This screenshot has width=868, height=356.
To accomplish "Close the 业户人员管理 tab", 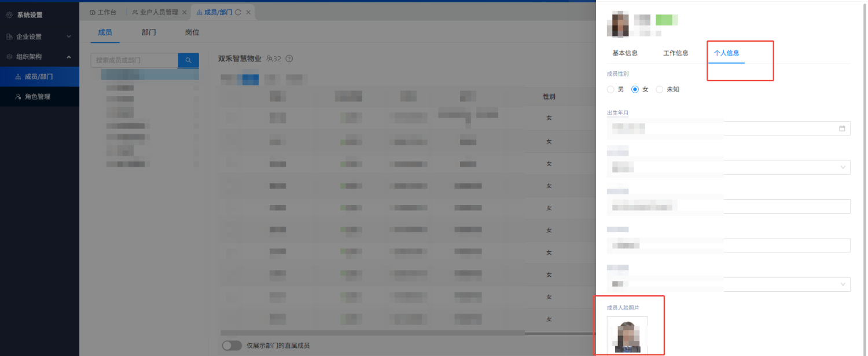I will click(185, 12).
